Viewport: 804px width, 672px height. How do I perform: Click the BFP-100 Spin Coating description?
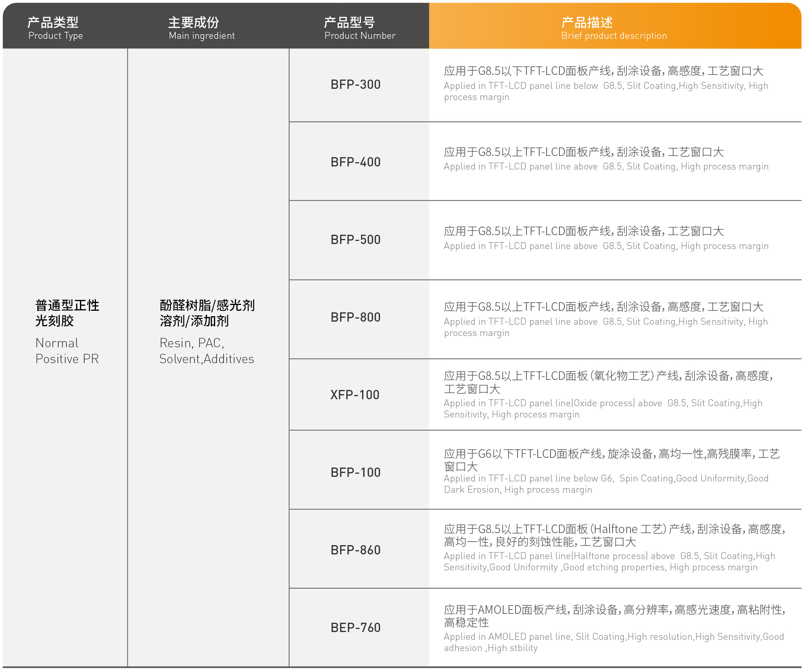pos(611,471)
